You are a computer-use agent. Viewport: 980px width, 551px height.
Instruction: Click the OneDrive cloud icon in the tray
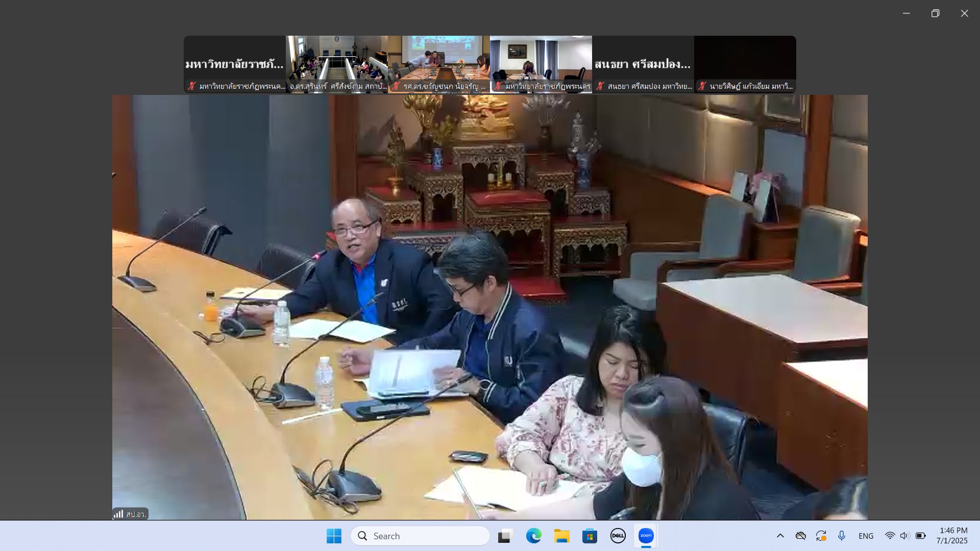coord(800,536)
